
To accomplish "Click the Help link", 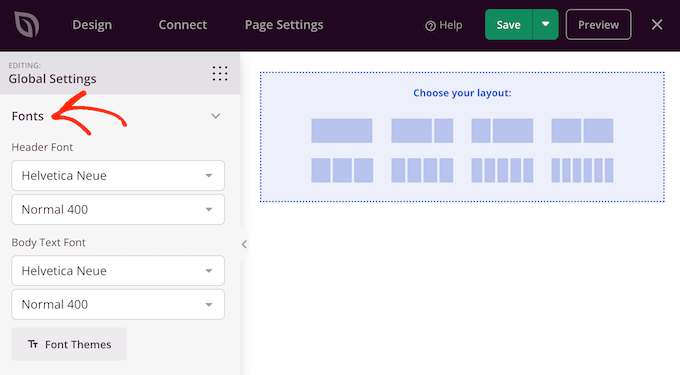I will point(444,25).
